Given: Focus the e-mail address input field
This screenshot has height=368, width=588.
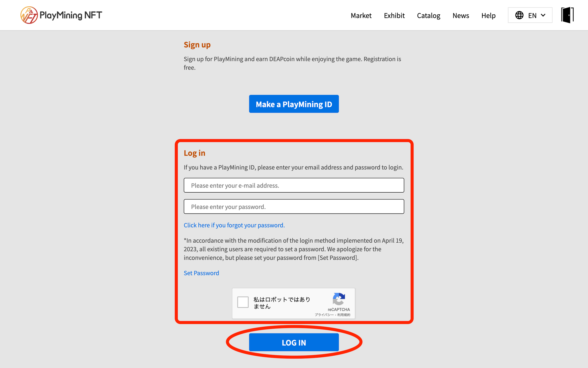Looking at the screenshot, I should [294, 185].
